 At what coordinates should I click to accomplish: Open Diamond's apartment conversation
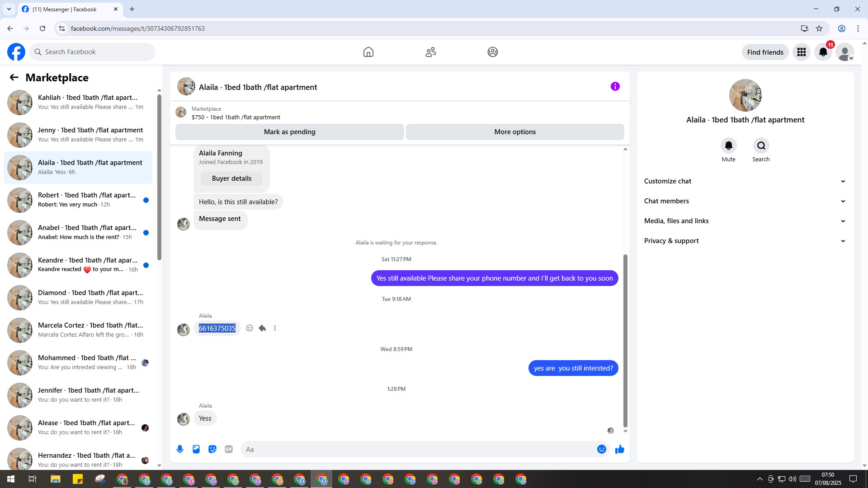[x=78, y=298]
